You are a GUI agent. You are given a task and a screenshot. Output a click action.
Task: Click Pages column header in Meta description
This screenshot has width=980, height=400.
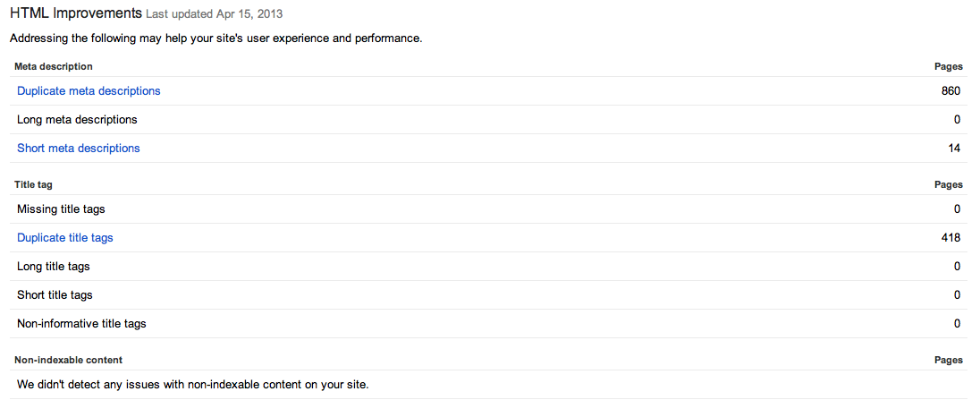949,66
